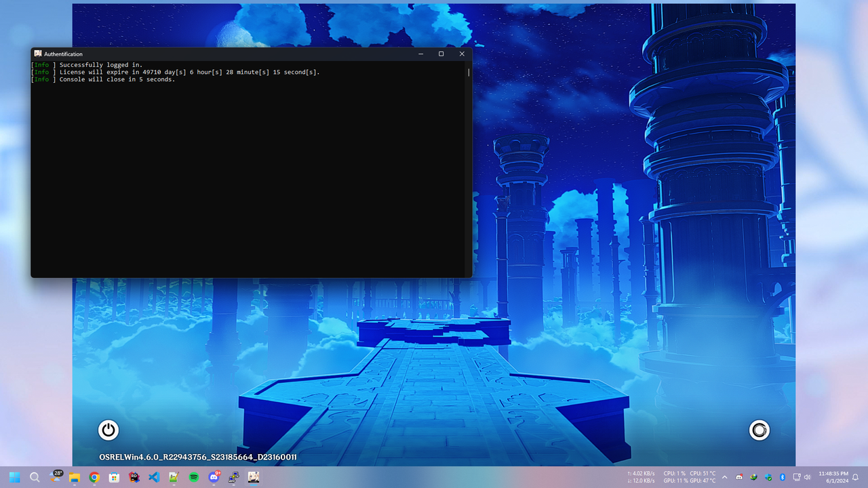
Task: Switch to the PuTTY taskbar icon
Action: [x=233, y=477]
